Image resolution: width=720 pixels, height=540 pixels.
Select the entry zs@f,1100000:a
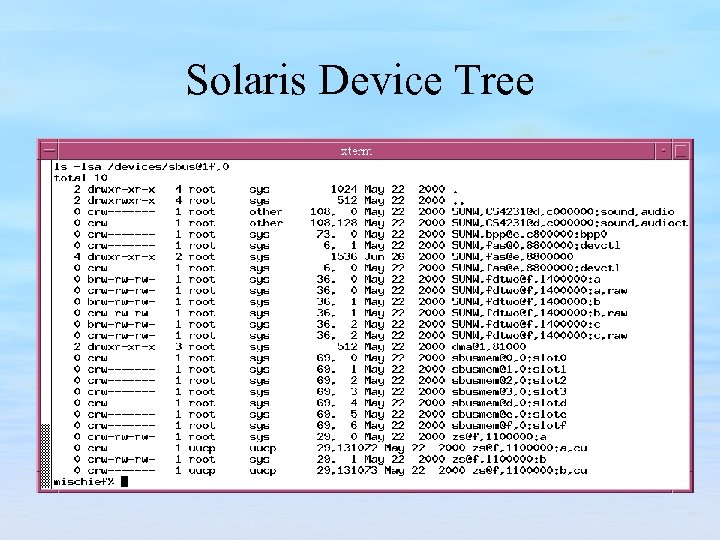click(499, 437)
